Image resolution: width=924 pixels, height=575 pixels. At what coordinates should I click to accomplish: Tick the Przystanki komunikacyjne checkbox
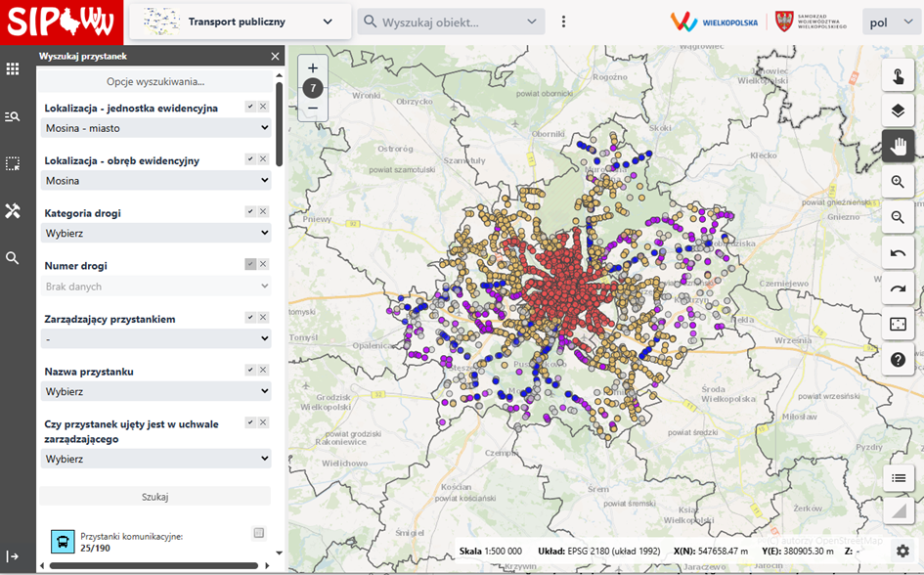[x=259, y=533]
